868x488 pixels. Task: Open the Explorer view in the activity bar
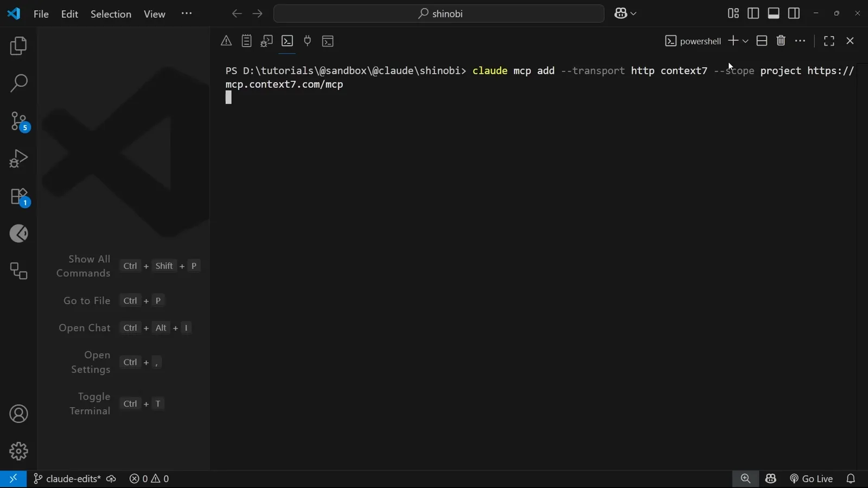pyautogui.click(x=18, y=46)
